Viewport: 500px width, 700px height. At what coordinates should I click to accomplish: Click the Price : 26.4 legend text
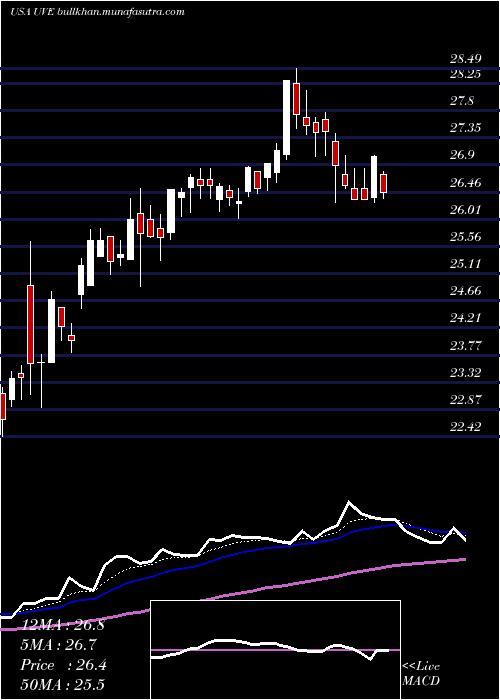point(63,665)
